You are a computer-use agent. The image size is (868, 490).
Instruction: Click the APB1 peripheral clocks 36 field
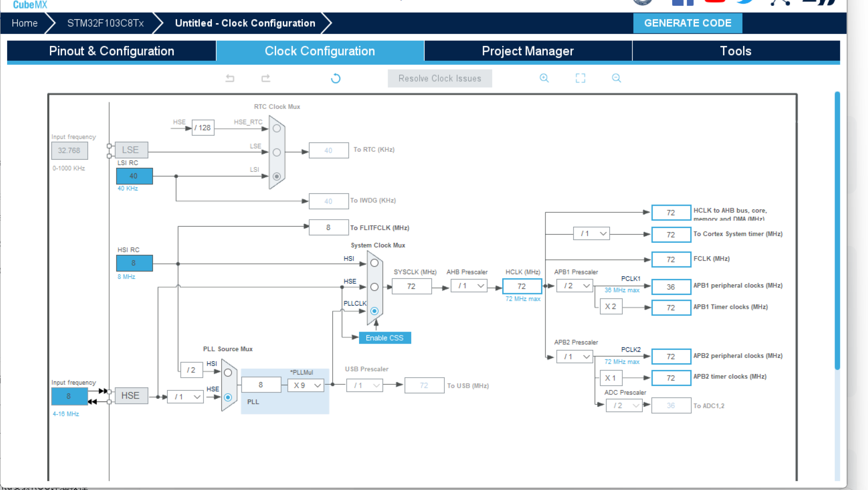tap(671, 287)
